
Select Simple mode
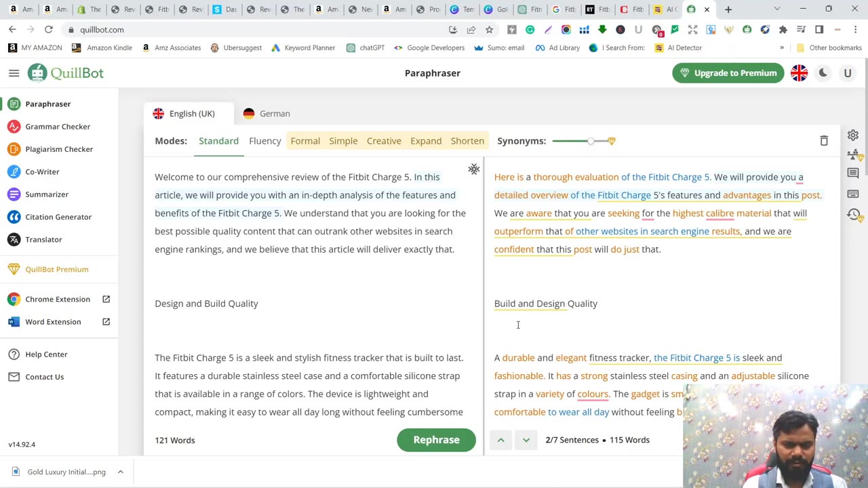click(x=343, y=141)
